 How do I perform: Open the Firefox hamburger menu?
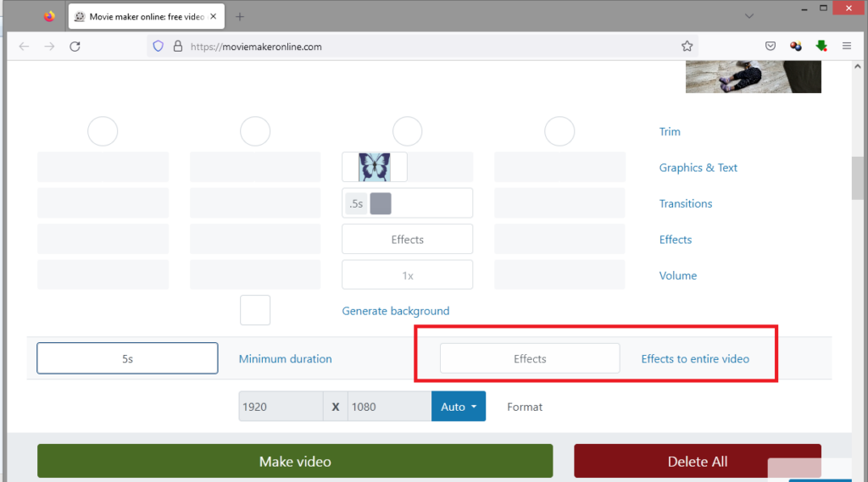847,47
